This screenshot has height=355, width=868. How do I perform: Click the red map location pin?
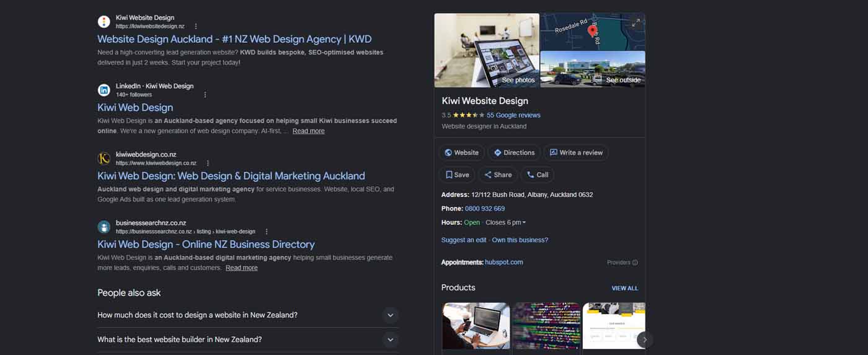pyautogui.click(x=592, y=31)
